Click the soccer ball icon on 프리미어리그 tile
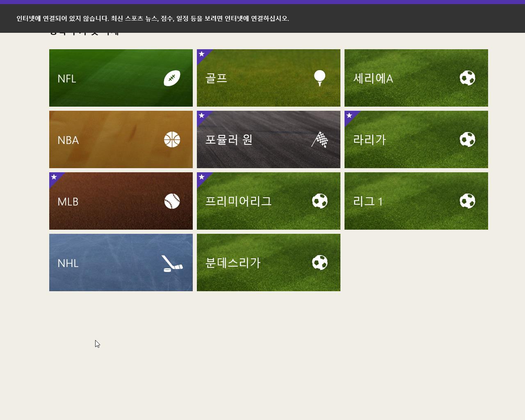 [320, 201]
